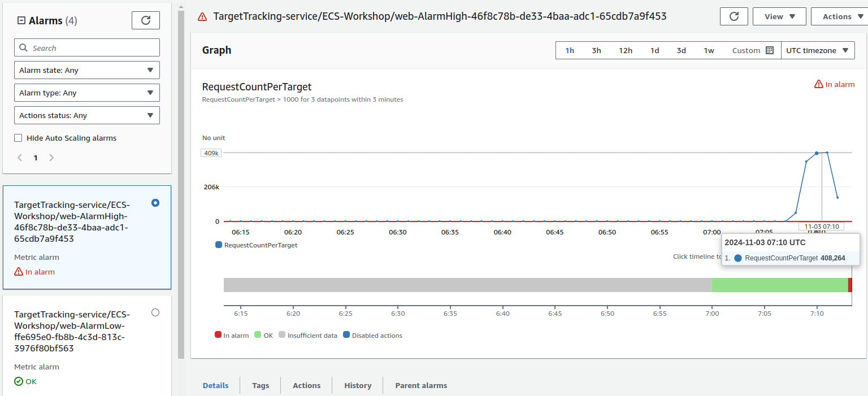Select the web-AlarmLow alarm radio button
The height and width of the screenshot is (396, 868).
(x=155, y=312)
